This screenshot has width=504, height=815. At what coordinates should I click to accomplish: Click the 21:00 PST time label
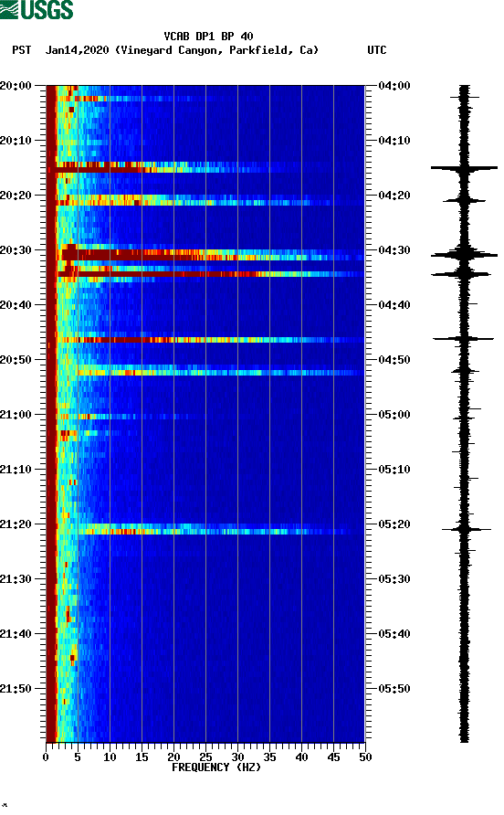(16, 415)
